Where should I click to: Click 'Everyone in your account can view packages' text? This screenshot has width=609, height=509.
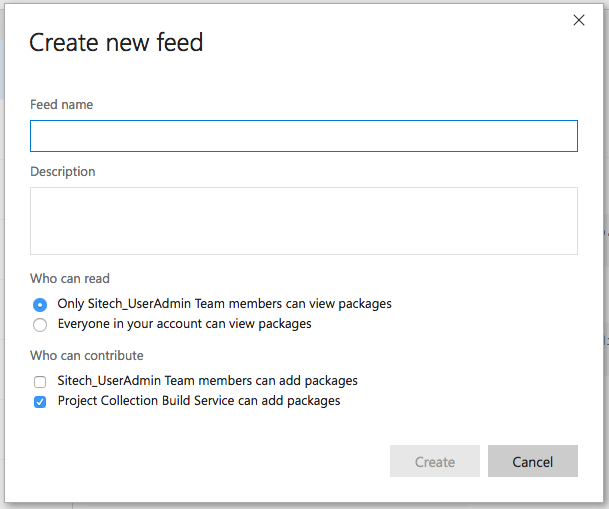[x=184, y=323]
